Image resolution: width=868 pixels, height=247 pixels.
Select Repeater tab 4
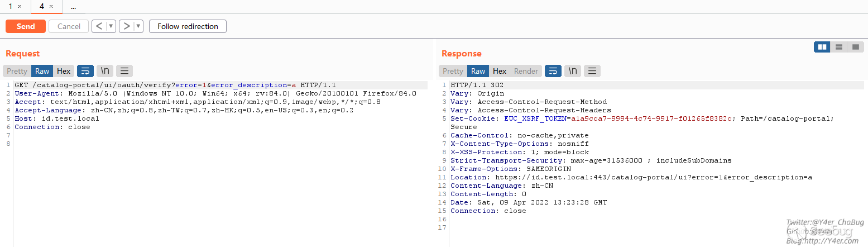42,7
